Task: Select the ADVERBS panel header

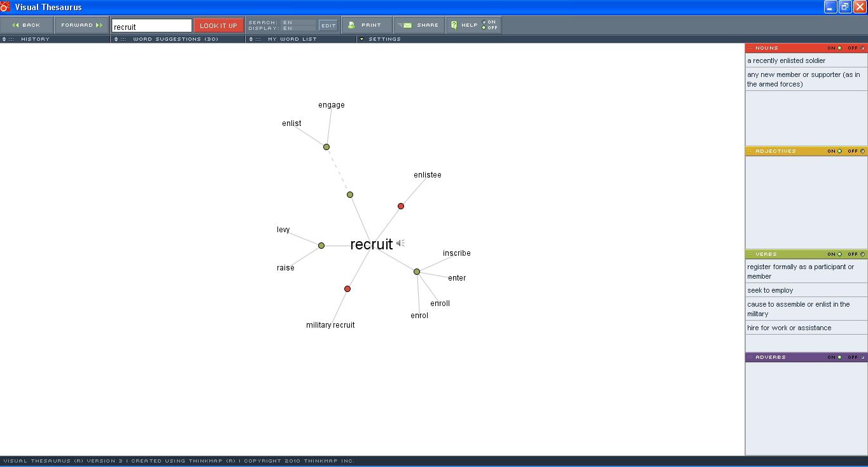Action: coord(770,357)
